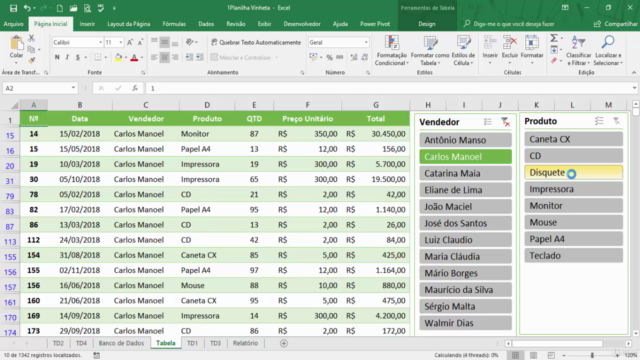Viewport: 640px width, 360px height.
Task: Switch to the Banco de Dados sheet
Action: pos(121,343)
